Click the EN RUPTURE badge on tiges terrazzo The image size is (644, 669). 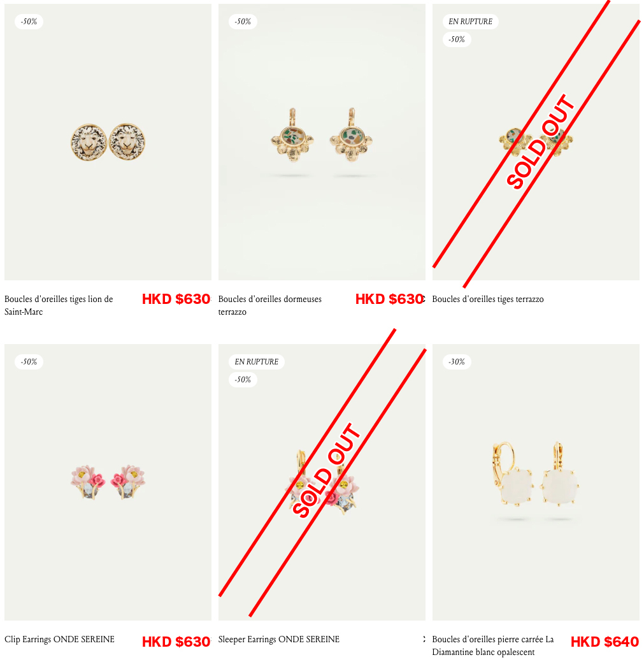point(470,21)
